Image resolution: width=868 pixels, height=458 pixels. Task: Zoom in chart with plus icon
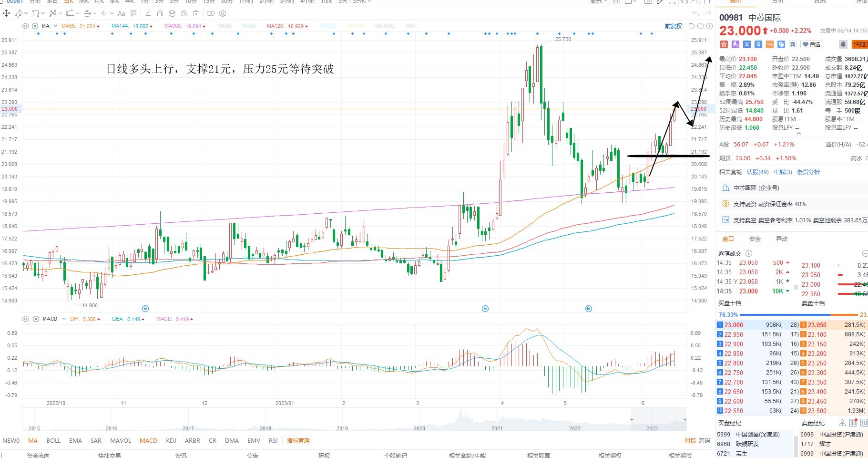click(709, 26)
